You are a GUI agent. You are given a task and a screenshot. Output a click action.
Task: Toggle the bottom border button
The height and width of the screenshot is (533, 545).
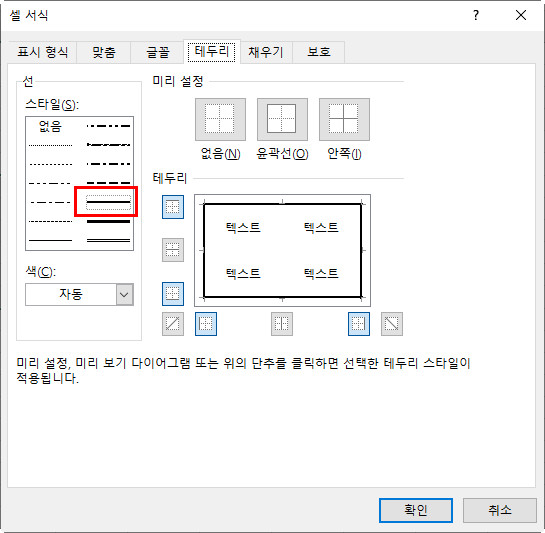(173, 294)
